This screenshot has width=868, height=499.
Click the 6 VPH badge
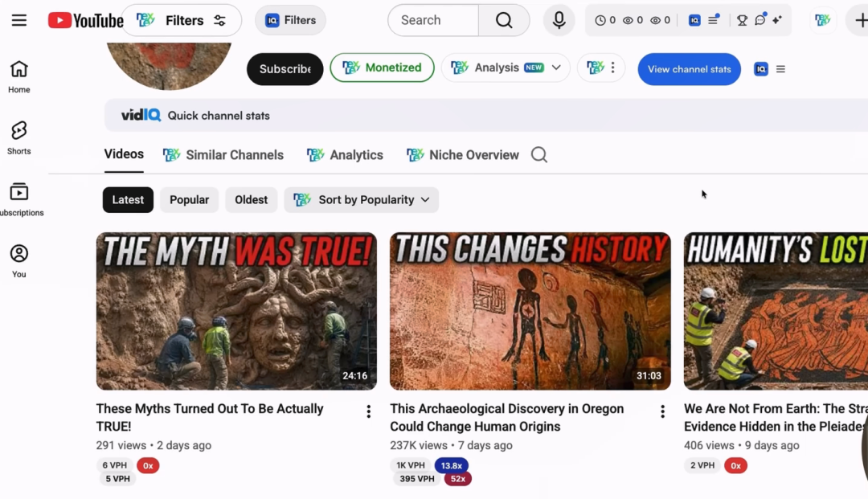tap(115, 465)
